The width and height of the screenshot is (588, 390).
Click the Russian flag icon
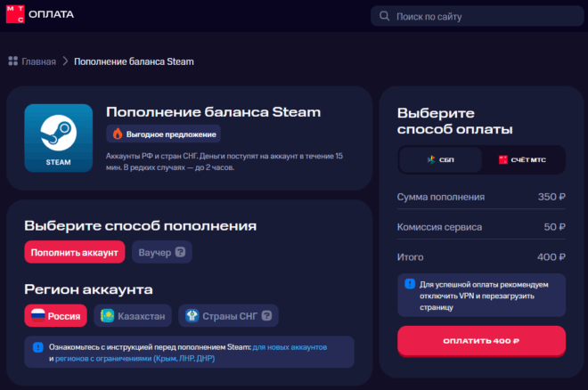pos(38,315)
